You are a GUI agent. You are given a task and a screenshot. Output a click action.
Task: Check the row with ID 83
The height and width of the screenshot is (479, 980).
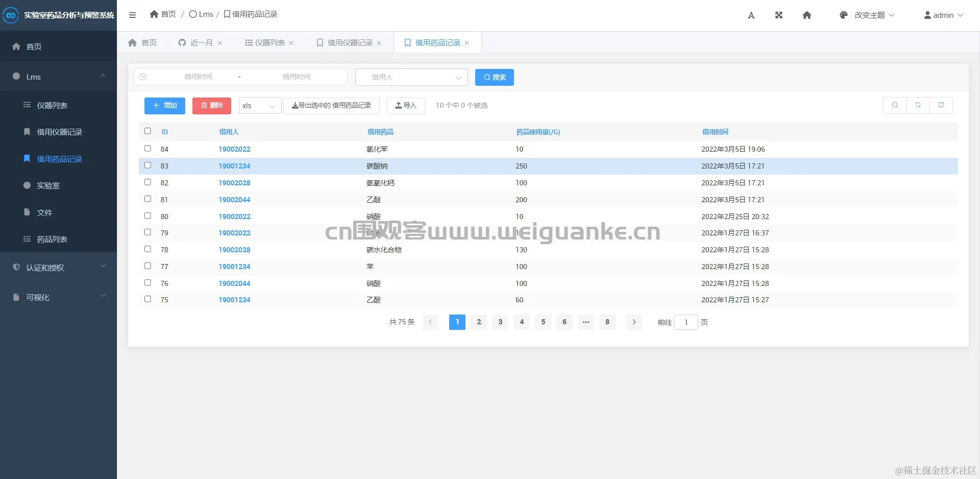coord(148,165)
